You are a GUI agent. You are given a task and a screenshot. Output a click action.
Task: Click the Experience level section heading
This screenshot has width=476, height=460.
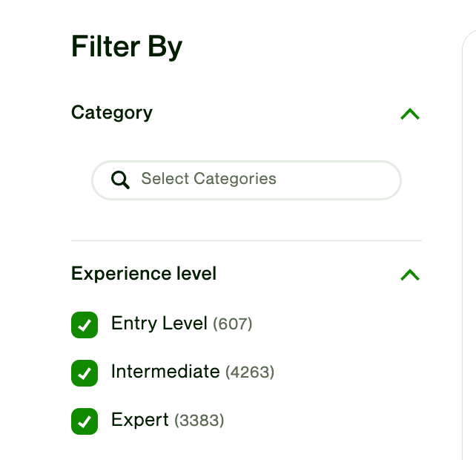point(144,274)
